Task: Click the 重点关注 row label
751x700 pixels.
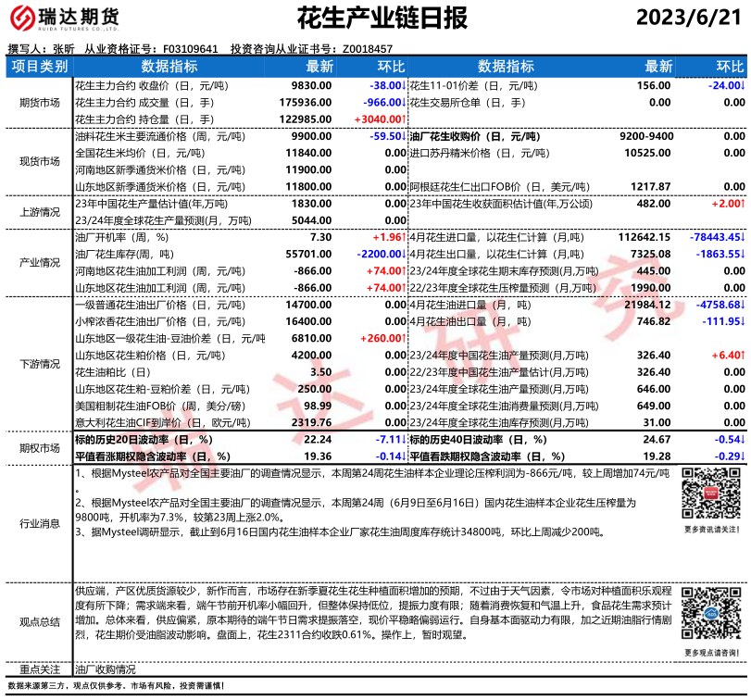Action: [38, 669]
